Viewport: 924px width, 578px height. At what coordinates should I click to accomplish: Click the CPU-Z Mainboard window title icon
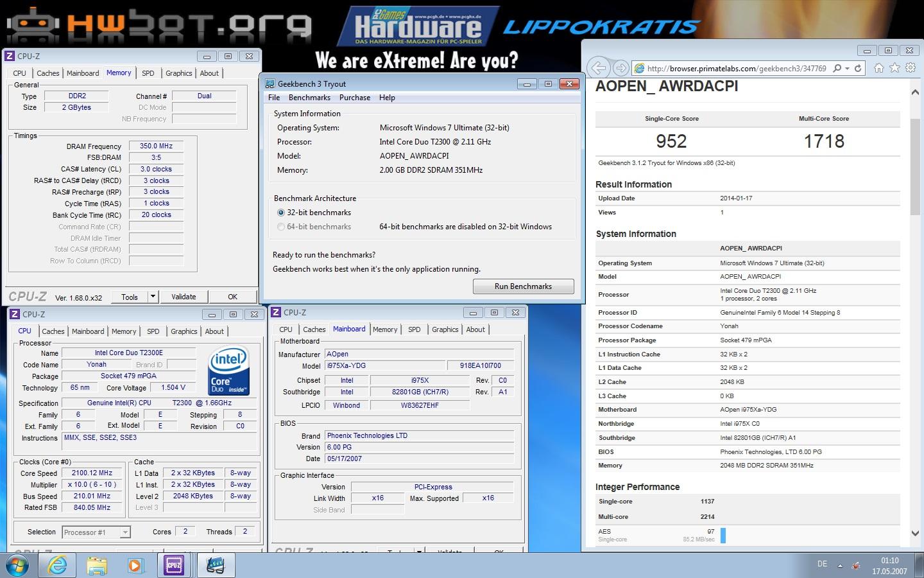pos(276,312)
